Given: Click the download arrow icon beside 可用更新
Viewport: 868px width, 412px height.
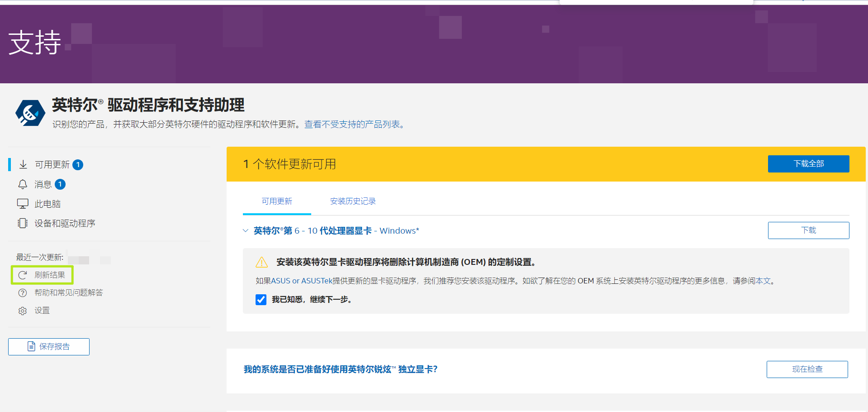Looking at the screenshot, I should [x=23, y=164].
